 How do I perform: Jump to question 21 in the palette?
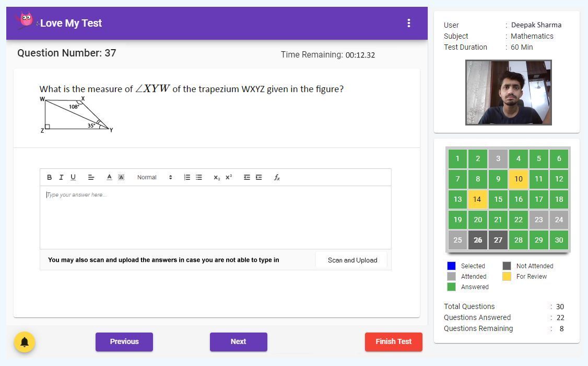tap(498, 220)
